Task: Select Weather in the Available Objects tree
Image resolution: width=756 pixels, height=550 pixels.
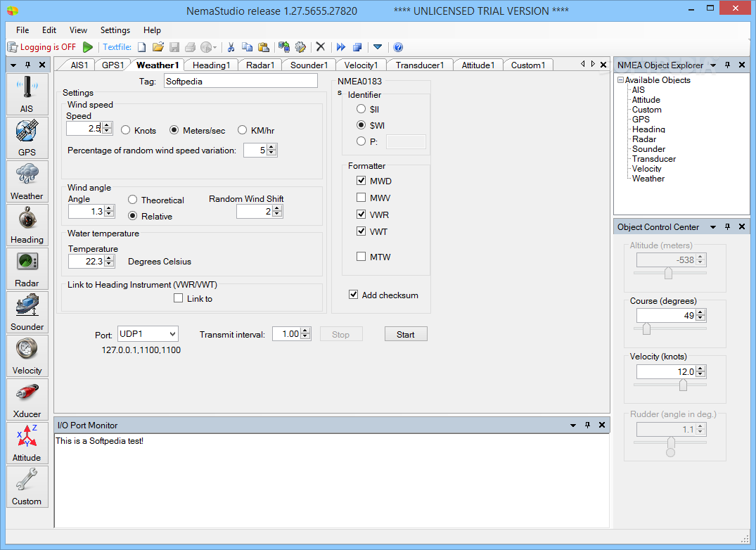Action: 648,179
